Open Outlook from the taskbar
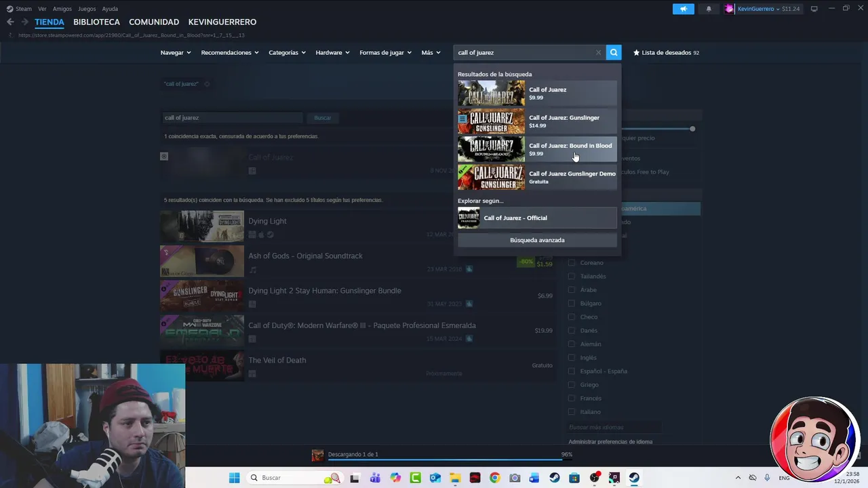 click(x=435, y=478)
